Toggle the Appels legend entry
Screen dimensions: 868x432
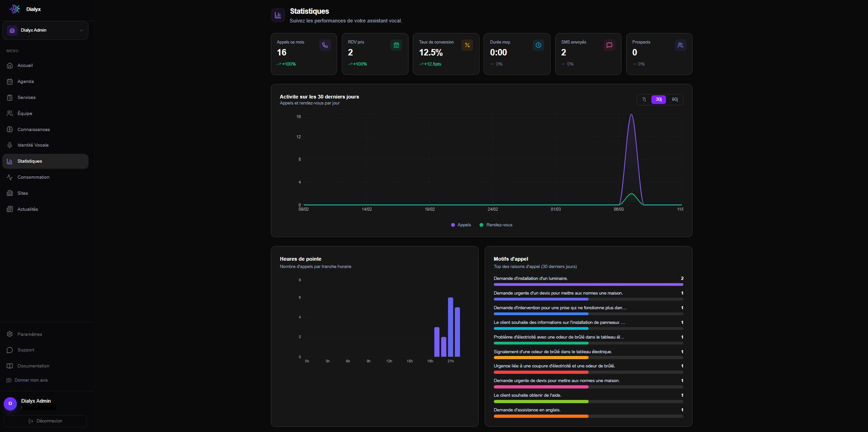point(460,225)
